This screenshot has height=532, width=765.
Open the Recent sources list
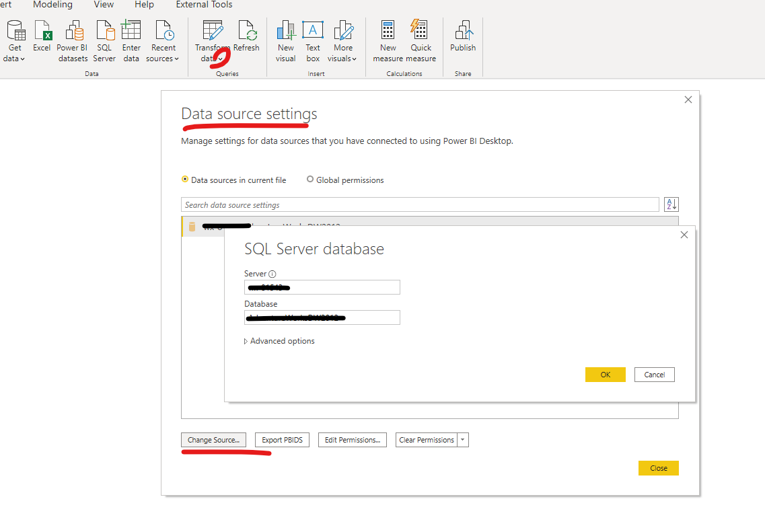point(163,41)
